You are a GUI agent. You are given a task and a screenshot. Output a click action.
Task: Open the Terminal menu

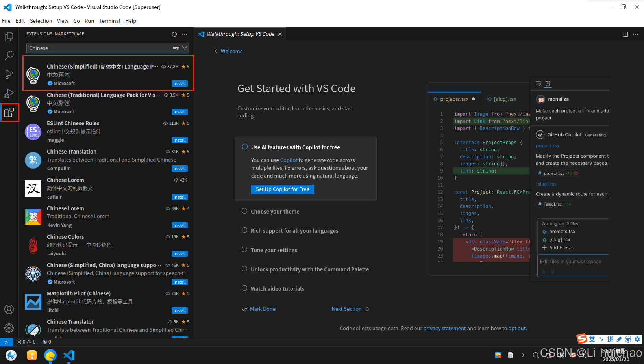point(110,21)
